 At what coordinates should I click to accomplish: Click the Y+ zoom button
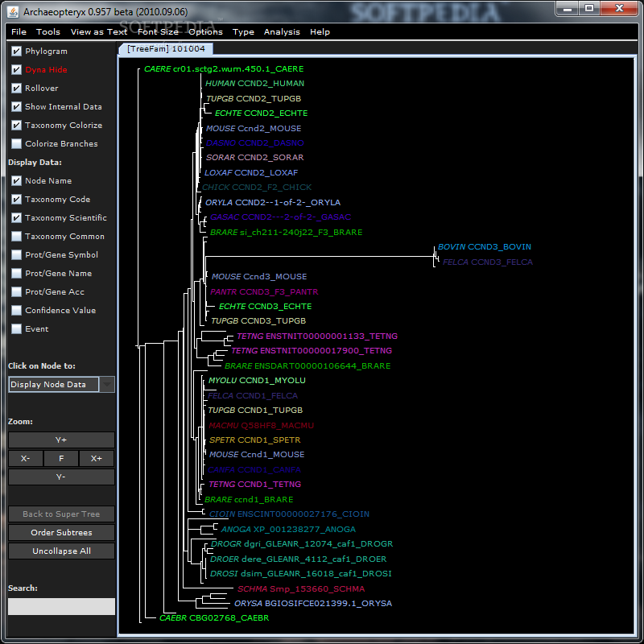point(61,440)
